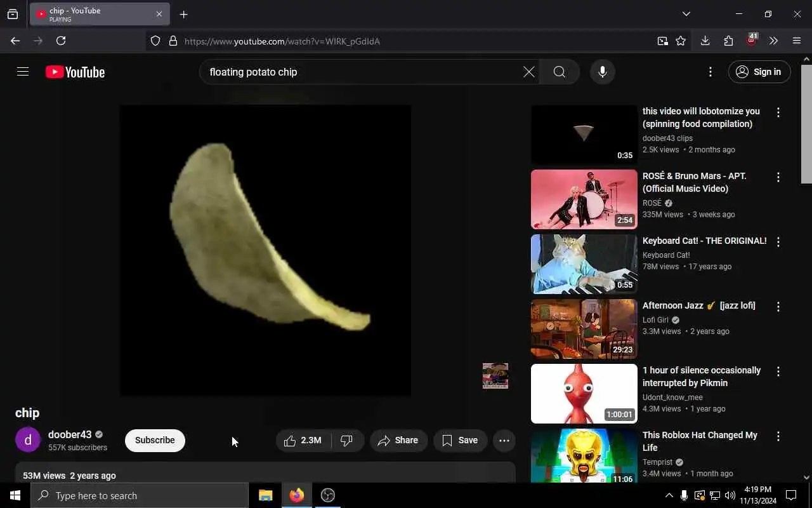812x508 pixels.
Task: Open This Roblox Hat Changed My Life thumbnail
Action: click(584, 455)
